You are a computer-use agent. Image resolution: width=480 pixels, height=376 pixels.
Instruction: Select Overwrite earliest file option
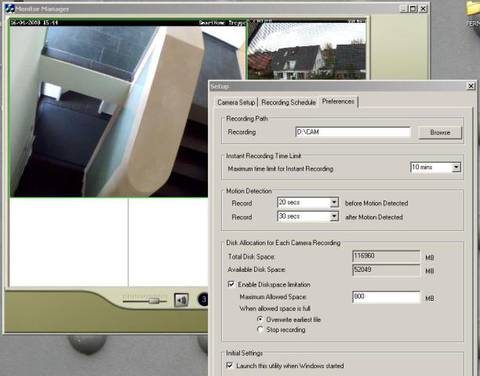click(x=260, y=319)
